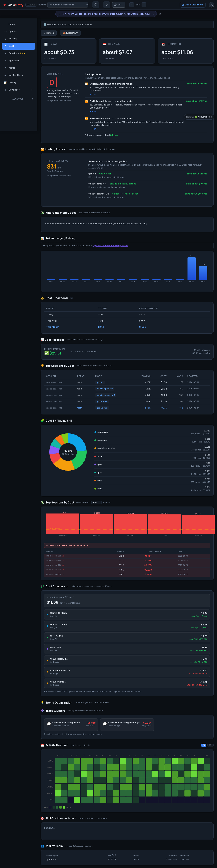Zoom out with the minus button
Image resolution: width=217 pixels, height=868 pixels.
[132, 5]
